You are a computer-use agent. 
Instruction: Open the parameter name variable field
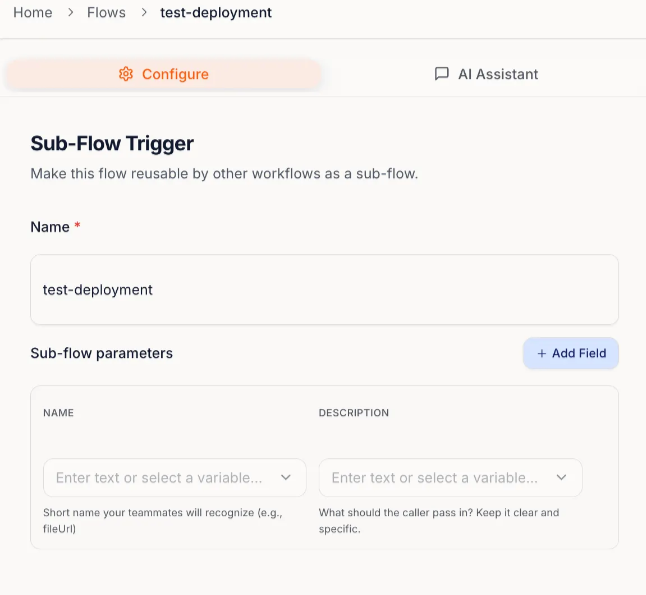[x=160, y=478]
